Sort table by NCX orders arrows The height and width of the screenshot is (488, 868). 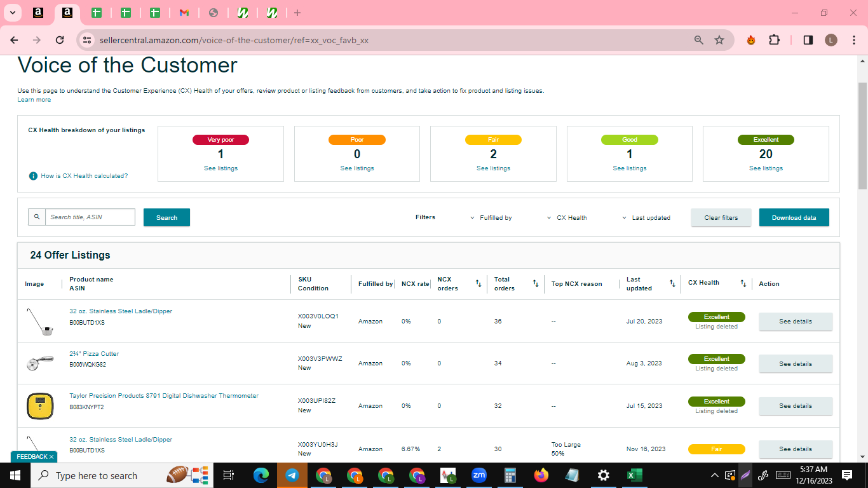(478, 283)
